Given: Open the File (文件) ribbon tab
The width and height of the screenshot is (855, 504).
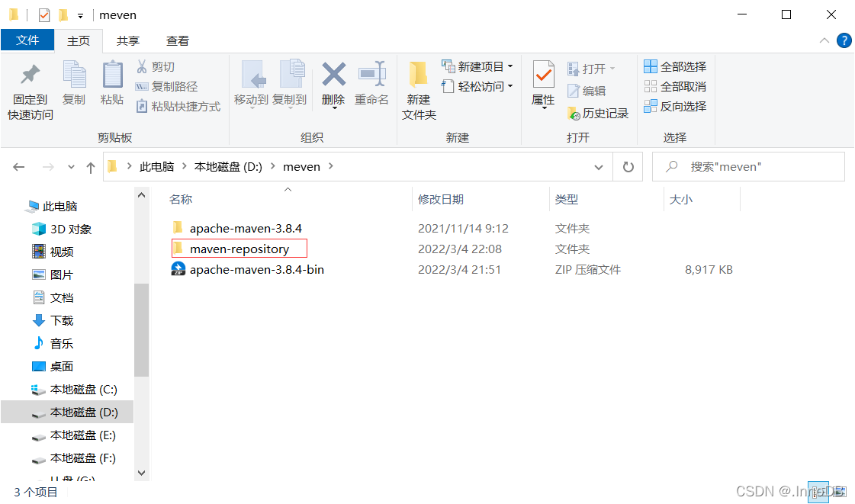Looking at the screenshot, I should tap(27, 40).
